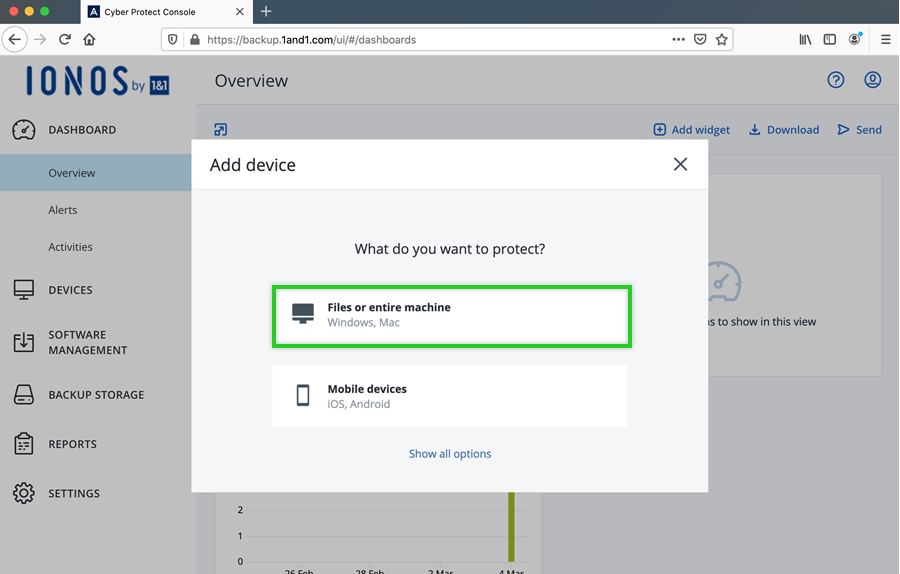Click the Reports clipboard icon
This screenshot has width=900, height=574.
(x=24, y=444)
